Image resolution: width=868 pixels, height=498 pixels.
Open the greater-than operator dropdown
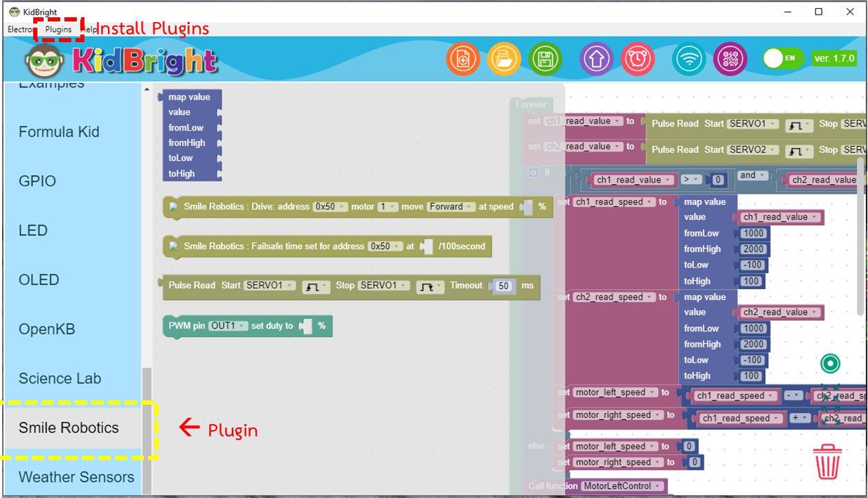tap(691, 180)
